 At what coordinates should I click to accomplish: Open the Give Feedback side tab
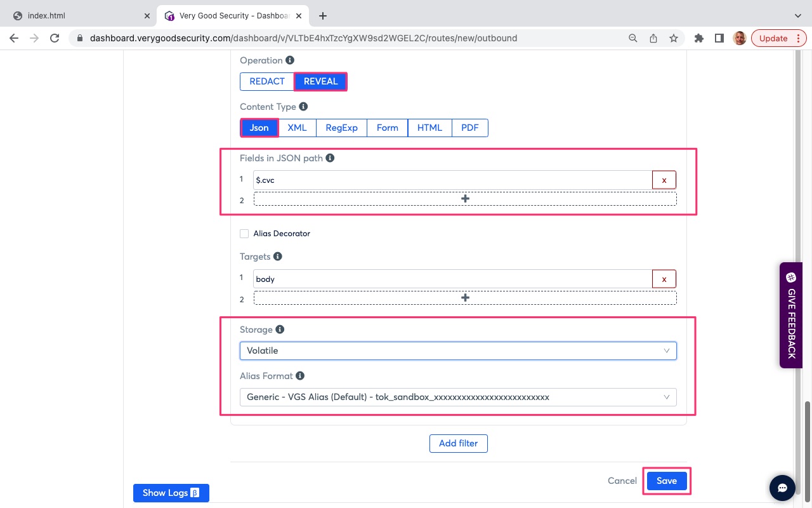[x=791, y=315]
